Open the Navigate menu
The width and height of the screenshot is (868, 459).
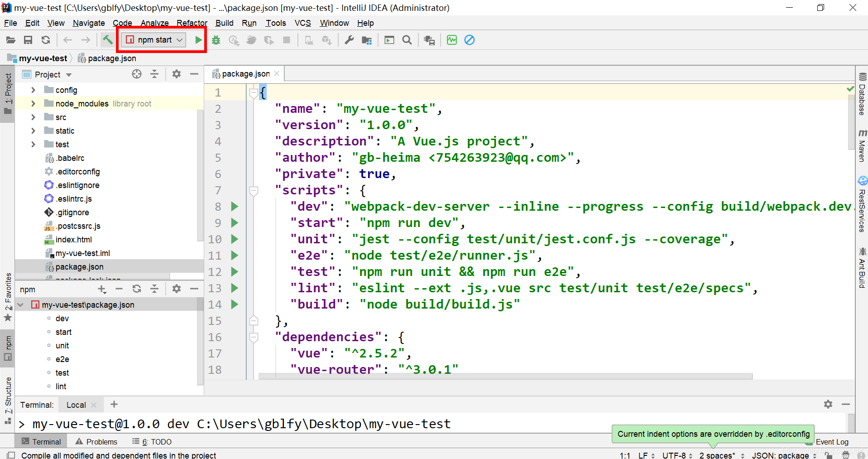click(x=89, y=23)
